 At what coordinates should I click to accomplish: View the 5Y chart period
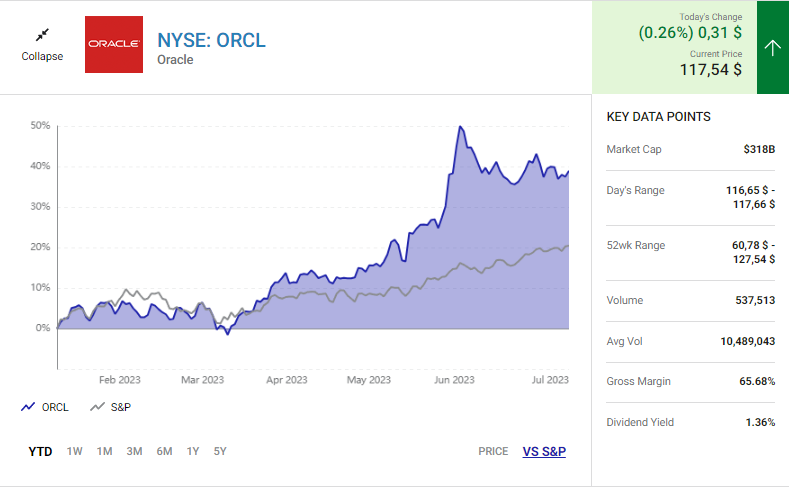point(220,451)
